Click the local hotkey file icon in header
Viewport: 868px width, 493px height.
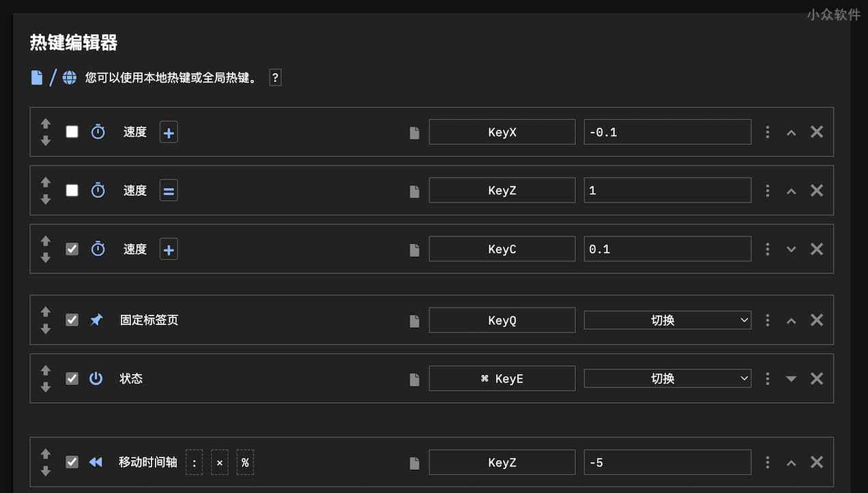pos(37,78)
